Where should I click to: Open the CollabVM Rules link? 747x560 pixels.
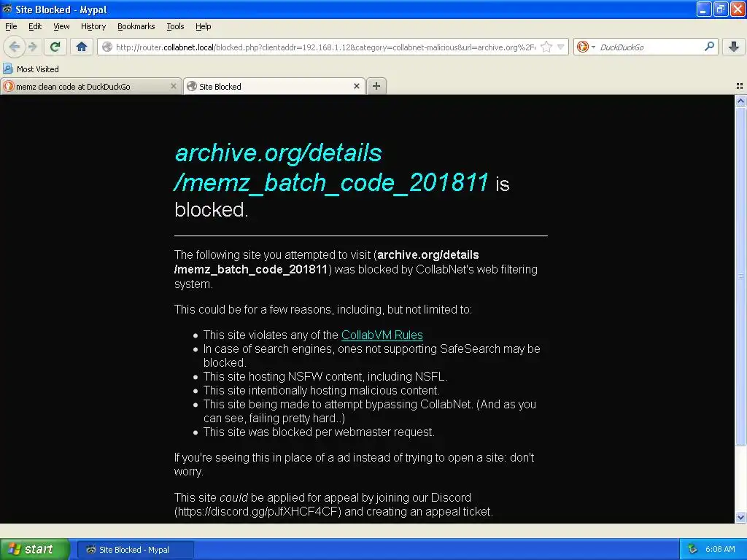click(x=382, y=335)
